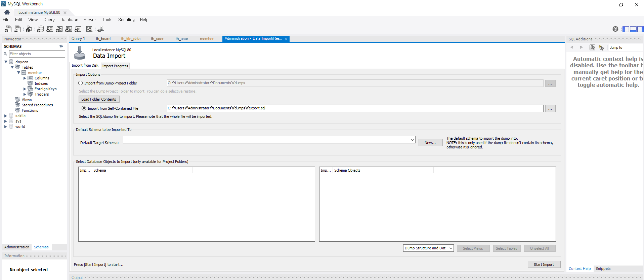This screenshot has height=280, width=644.
Task: Expand the Triggers node
Action: (x=25, y=94)
